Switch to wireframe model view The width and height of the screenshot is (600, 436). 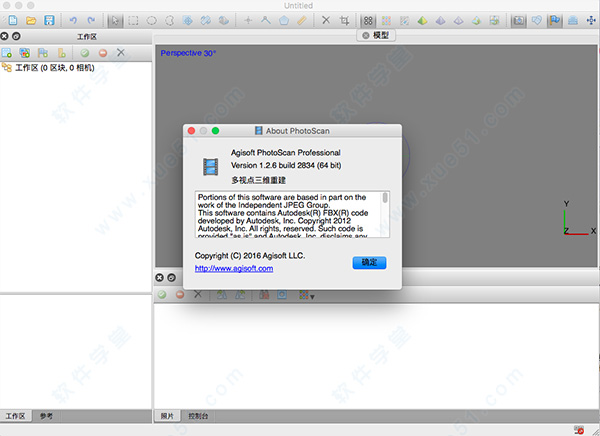click(x=458, y=20)
